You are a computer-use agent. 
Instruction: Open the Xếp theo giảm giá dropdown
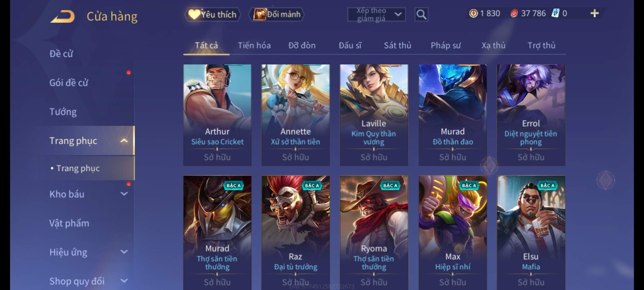[376, 15]
